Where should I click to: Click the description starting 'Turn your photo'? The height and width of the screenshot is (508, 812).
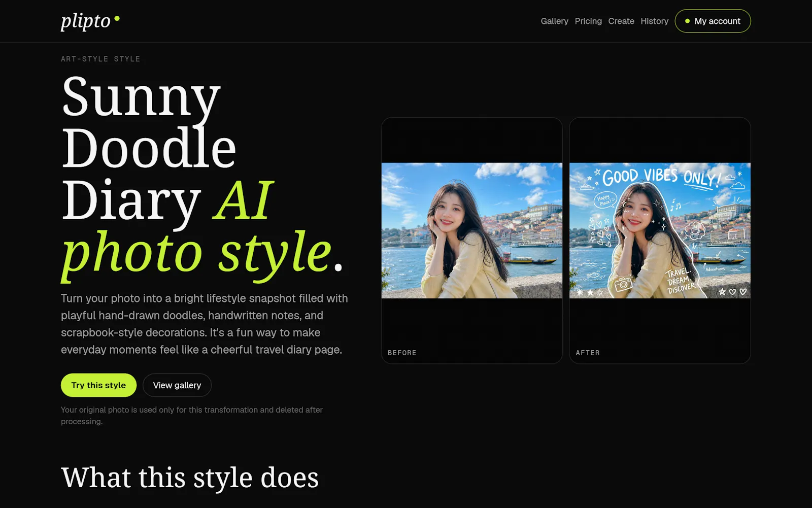(205, 324)
